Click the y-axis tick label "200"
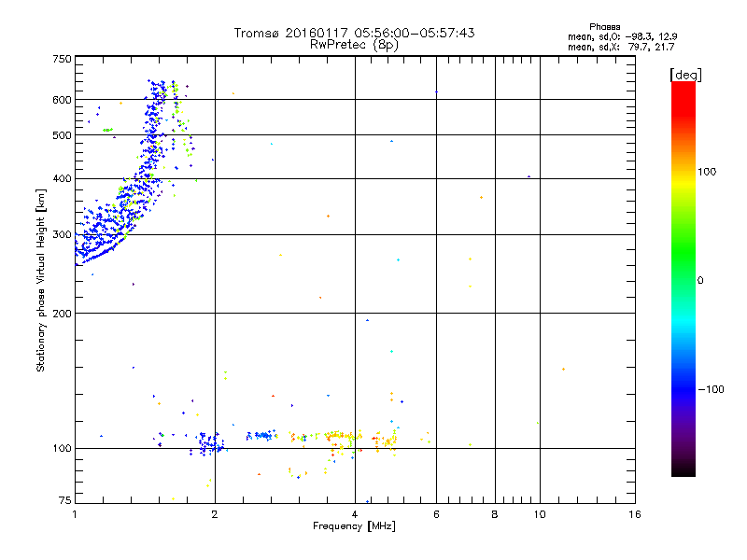Viewport: 747px width, 560px height. pos(63,314)
